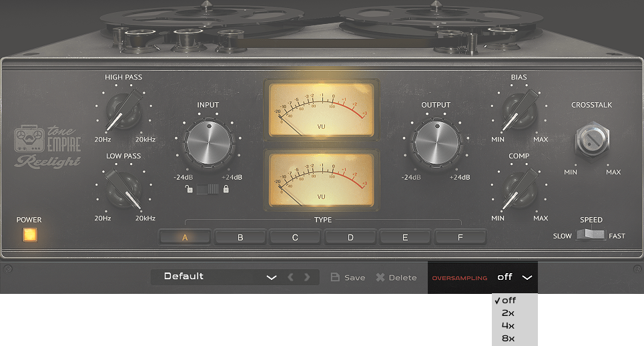Select tape type A button
The width and height of the screenshot is (644, 346).
pos(185,236)
